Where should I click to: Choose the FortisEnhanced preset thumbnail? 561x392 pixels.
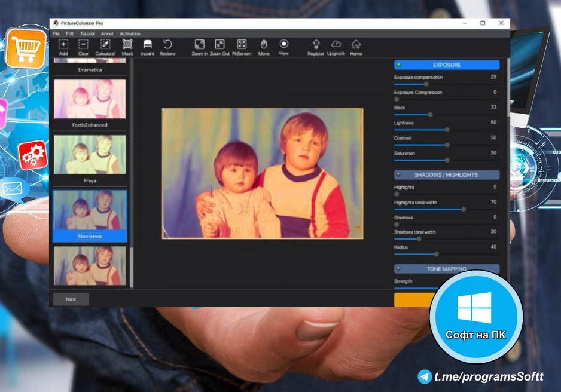click(90, 99)
